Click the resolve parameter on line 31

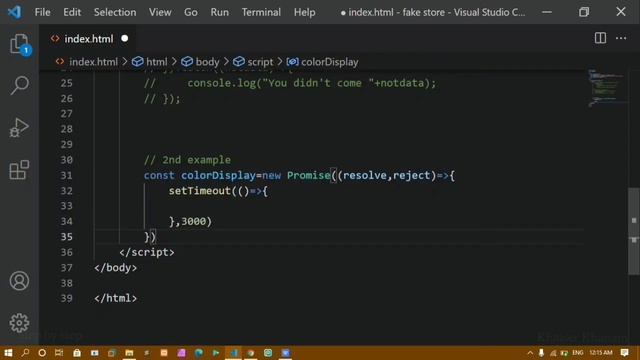(365, 176)
